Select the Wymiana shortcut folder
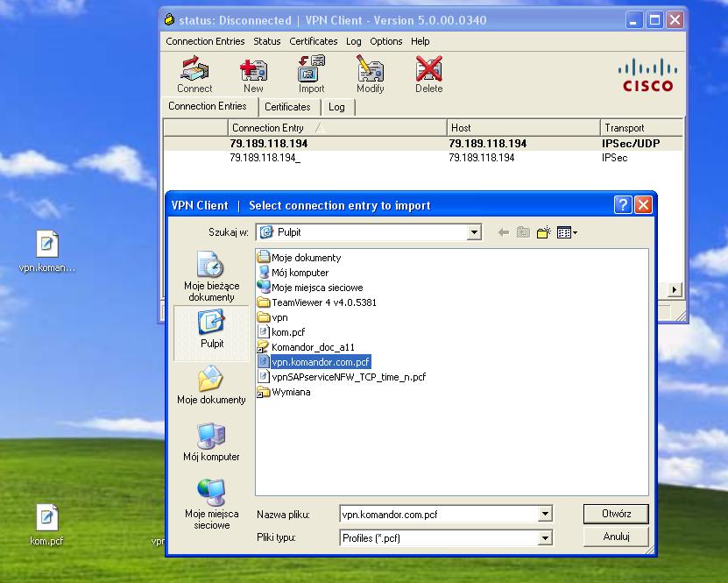The height and width of the screenshot is (583, 728). (284, 392)
